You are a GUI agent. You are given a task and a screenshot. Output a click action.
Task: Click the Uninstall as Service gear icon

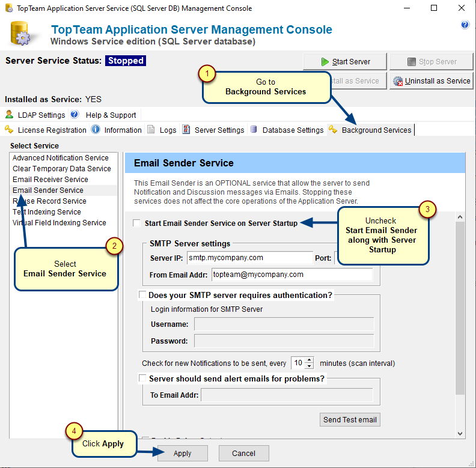click(398, 81)
